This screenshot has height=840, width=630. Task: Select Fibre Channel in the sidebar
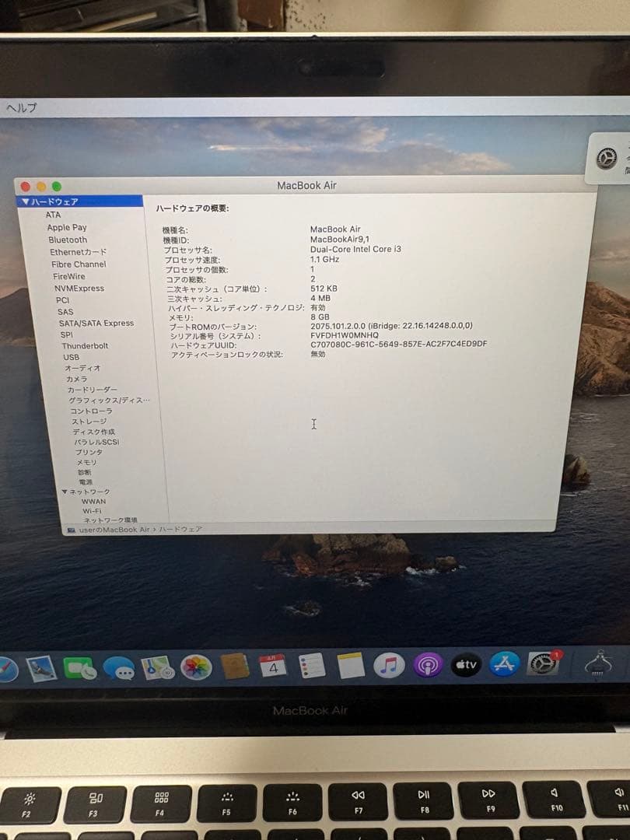coord(79,264)
